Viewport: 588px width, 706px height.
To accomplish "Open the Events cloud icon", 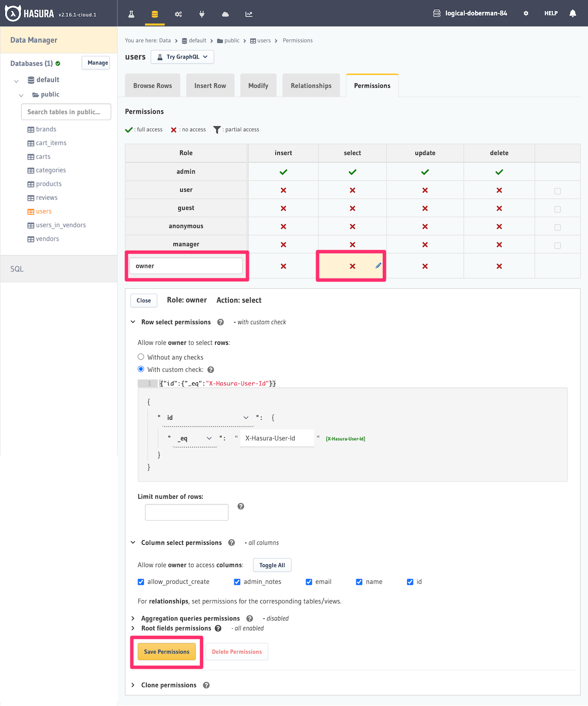I will pyautogui.click(x=225, y=14).
